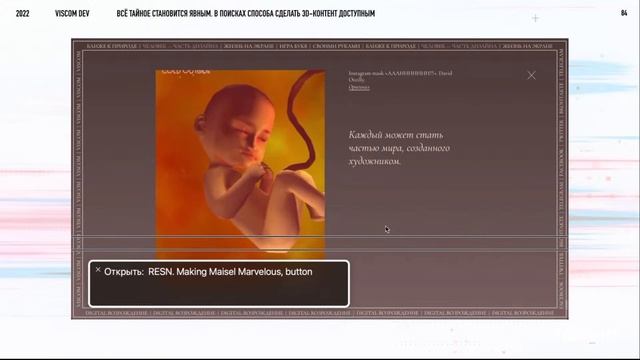640x360 pixels.
Task: Select "СВОИМИ РУКАМИ" in the top ticker
Action: pyautogui.click(x=336, y=46)
